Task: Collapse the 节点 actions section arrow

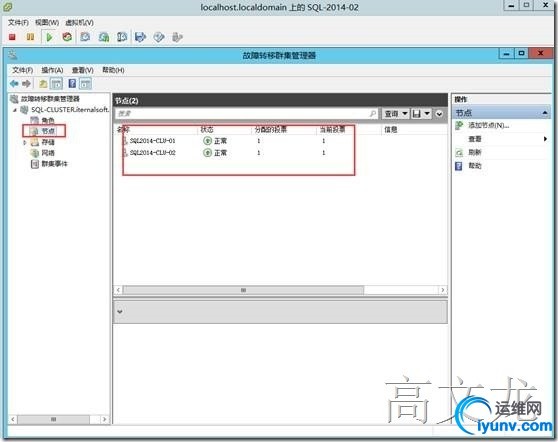Action: point(545,113)
